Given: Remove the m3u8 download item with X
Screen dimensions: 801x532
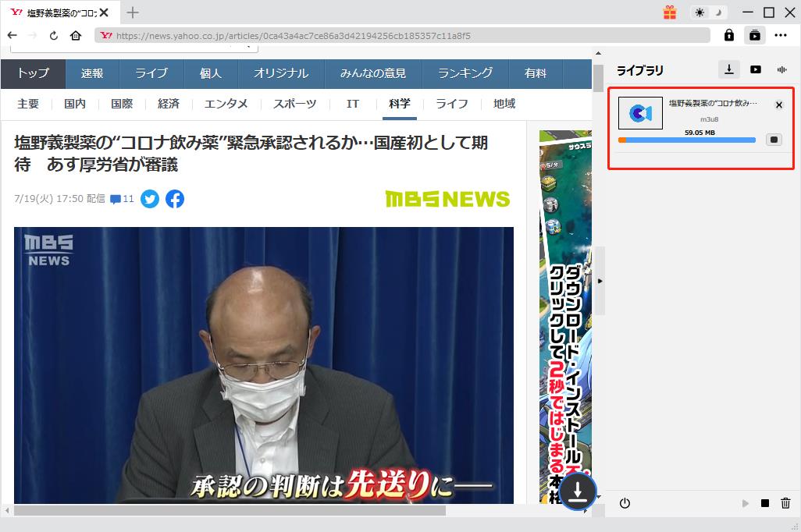Looking at the screenshot, I should coord(778,105).
